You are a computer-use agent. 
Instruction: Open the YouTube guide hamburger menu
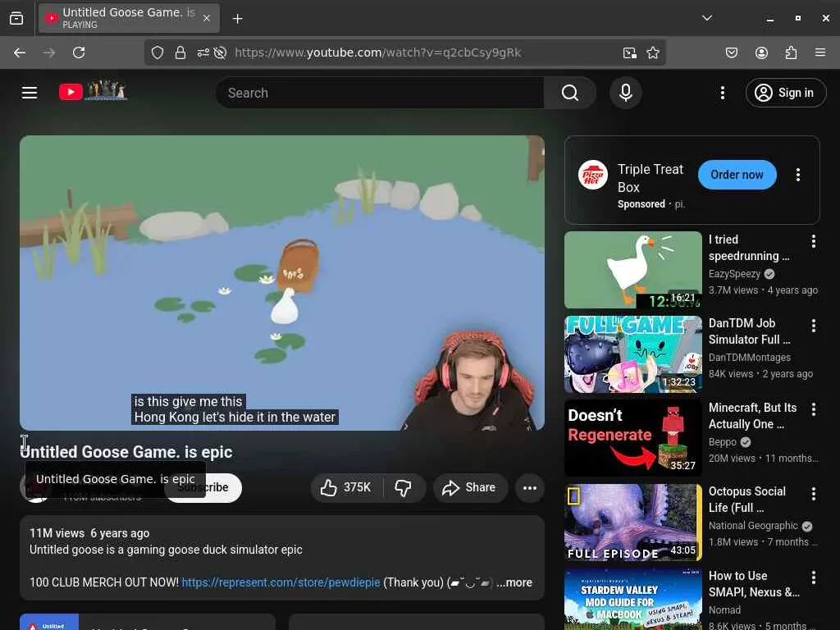pos(30,93)
